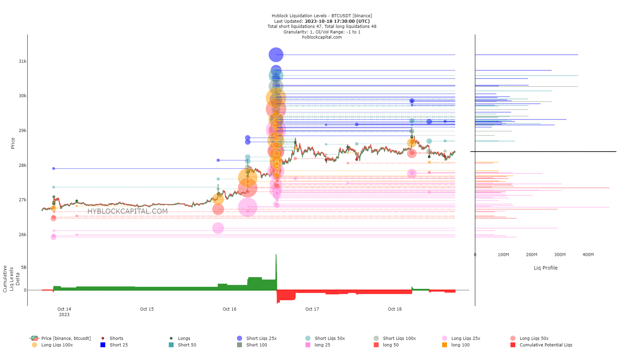Toggle the Short Liqs 100x legend entry
This screenshot has height=354, width=644.
tap(395, 338)
